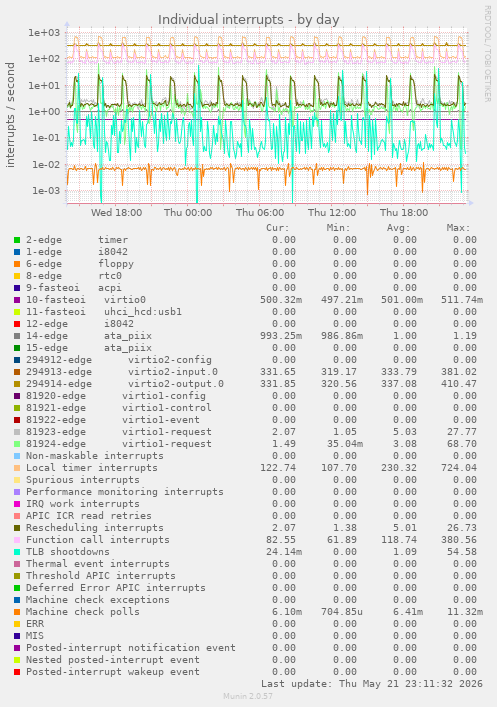Click the RRDTOOL / TOBI OETIKER vertical label

488,53
